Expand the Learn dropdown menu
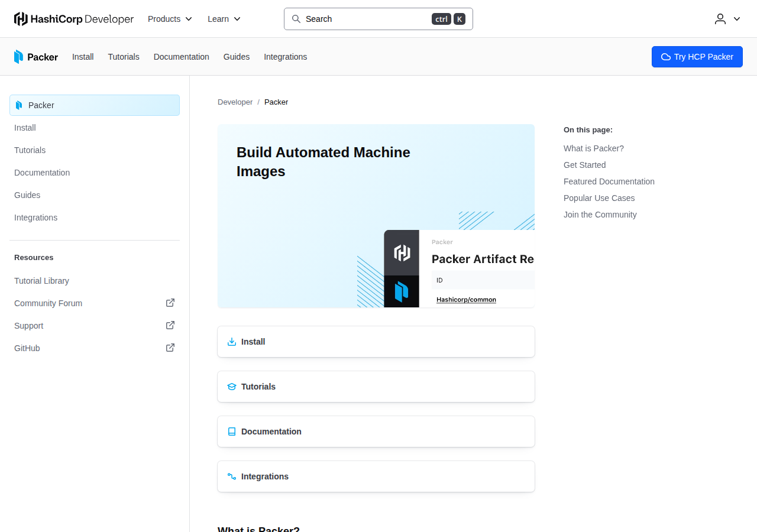757x532 pixels. (224, 19)
